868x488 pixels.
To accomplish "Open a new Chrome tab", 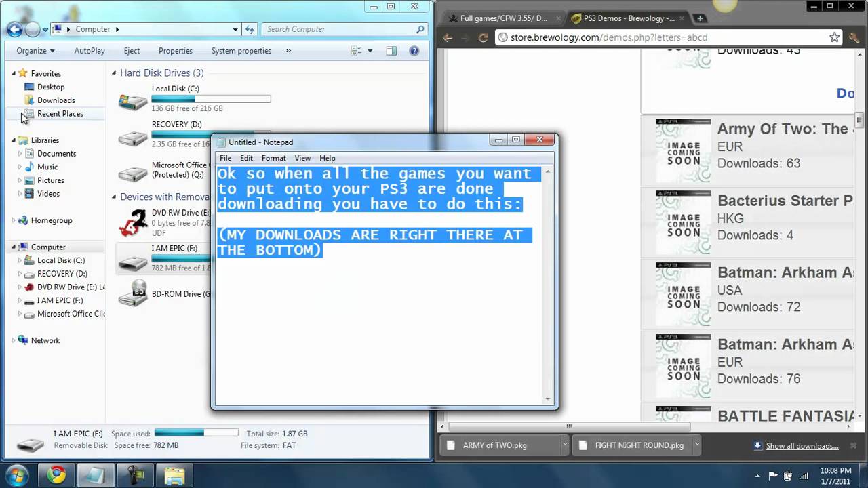I will click(700, 18).
